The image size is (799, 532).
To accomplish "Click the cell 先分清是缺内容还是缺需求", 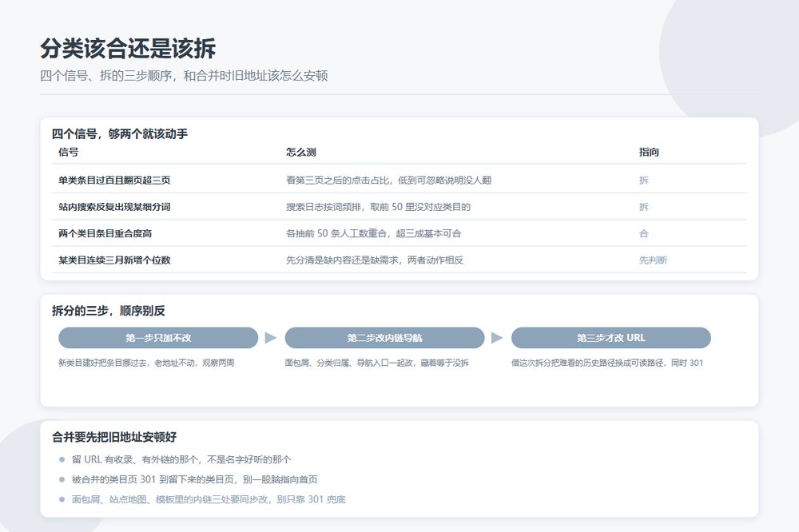I will coord(375,260).
